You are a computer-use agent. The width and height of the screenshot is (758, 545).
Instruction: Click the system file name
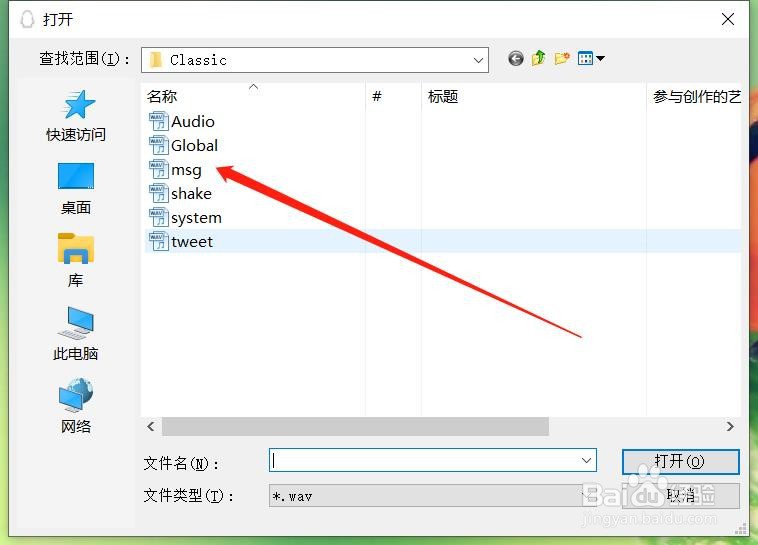196,218
